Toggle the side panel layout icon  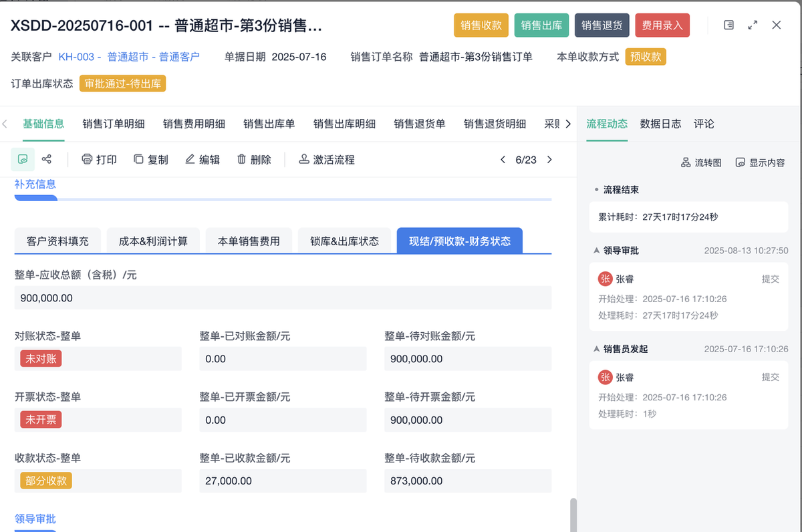pyautogui.click(x=729, y=25)
